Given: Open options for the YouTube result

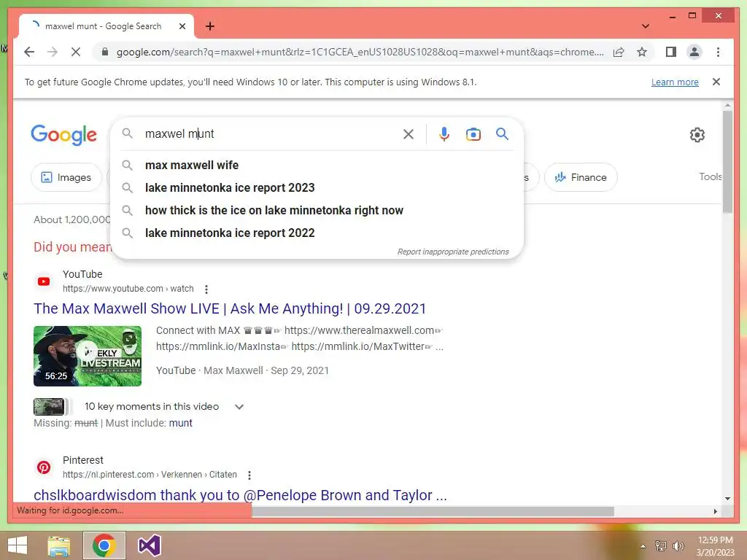Looking at the screenshot, I should (x=206, y=289).
